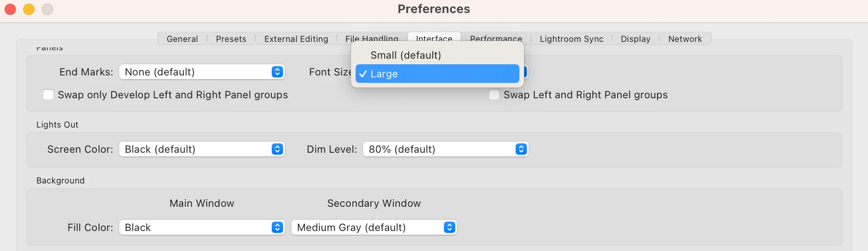The width and height of the screenshot is (868, 251).
Task: Close the Preferences window
Action: pyautogui.click(x=10, y=9)
